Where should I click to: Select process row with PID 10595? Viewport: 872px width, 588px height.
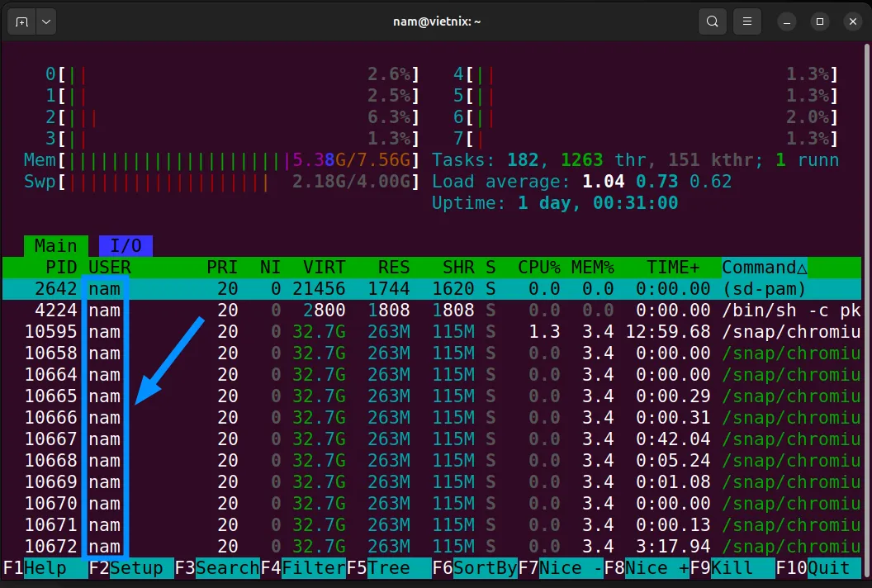coord(432,332)
